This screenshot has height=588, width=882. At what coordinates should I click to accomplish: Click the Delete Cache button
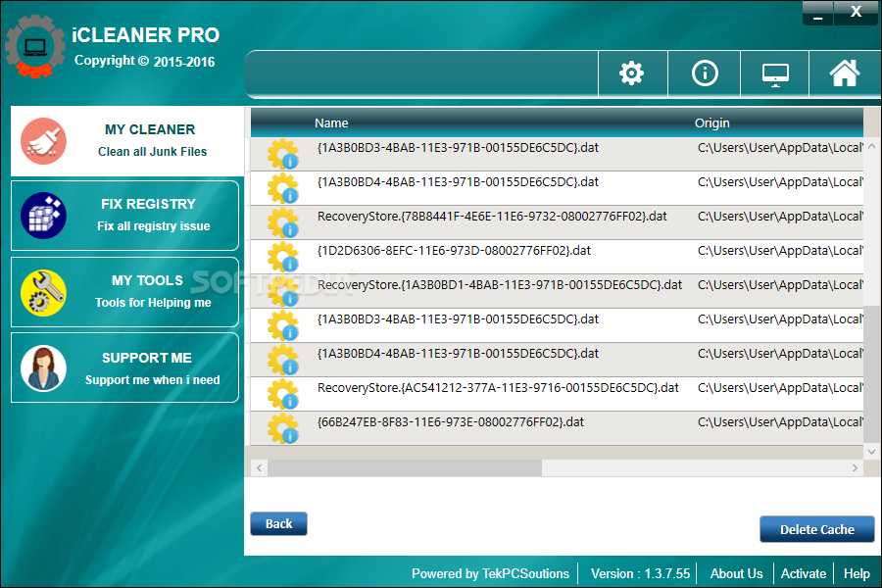pyautogui.click(x=816, y=529)
